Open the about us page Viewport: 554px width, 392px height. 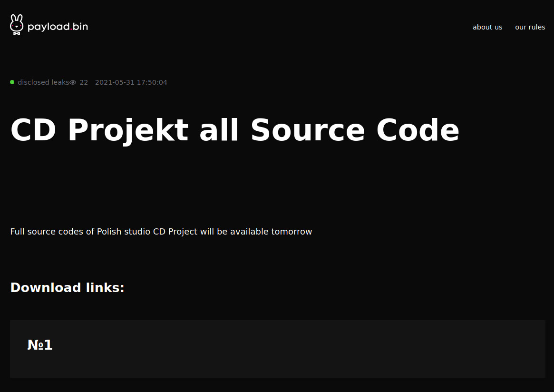487,27
